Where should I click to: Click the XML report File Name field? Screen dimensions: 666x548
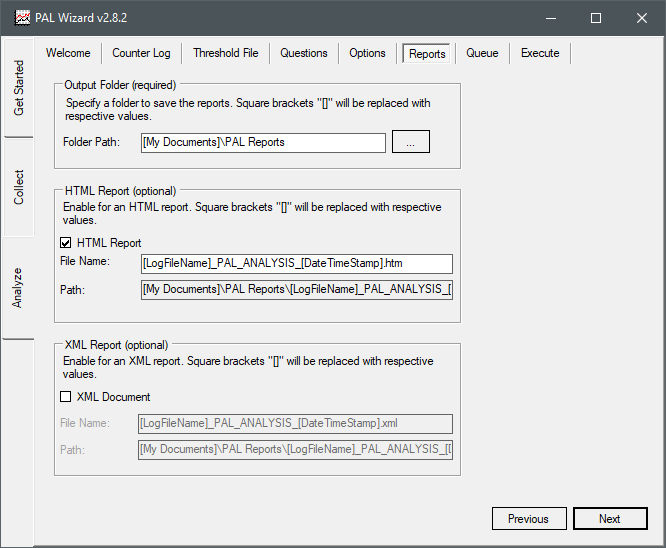tap(295, 424)
